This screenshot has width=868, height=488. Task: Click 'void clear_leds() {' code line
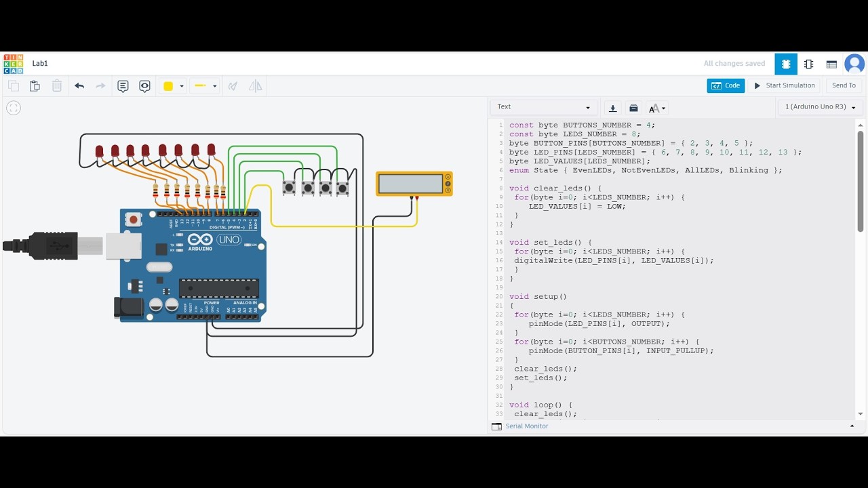(x=555, y=188)
